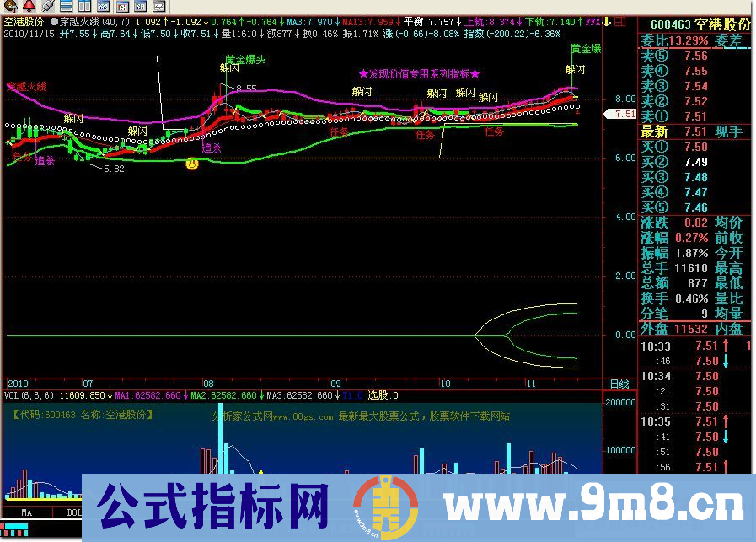This screenshot has width=756, height=542.
Task: Select the horizontal split layout icon
Action: (x=66, y=6)
